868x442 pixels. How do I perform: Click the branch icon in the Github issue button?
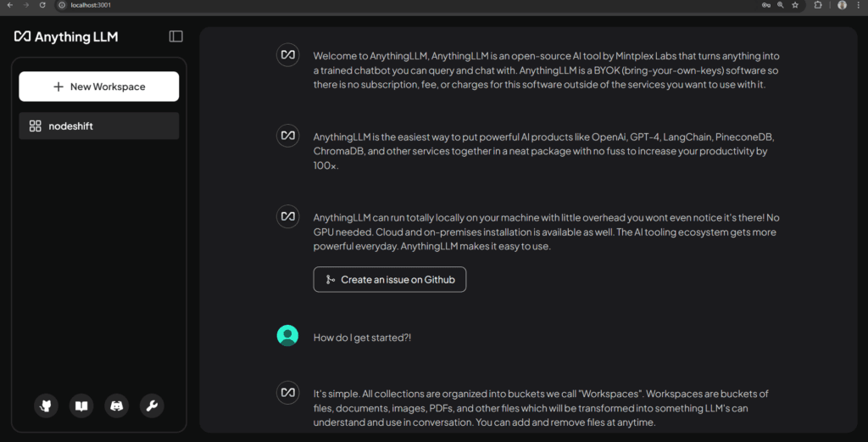point(330,280)
